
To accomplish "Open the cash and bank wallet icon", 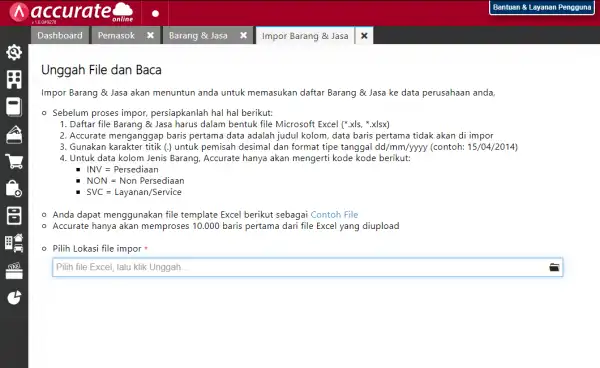I will (x=14, y=134).
